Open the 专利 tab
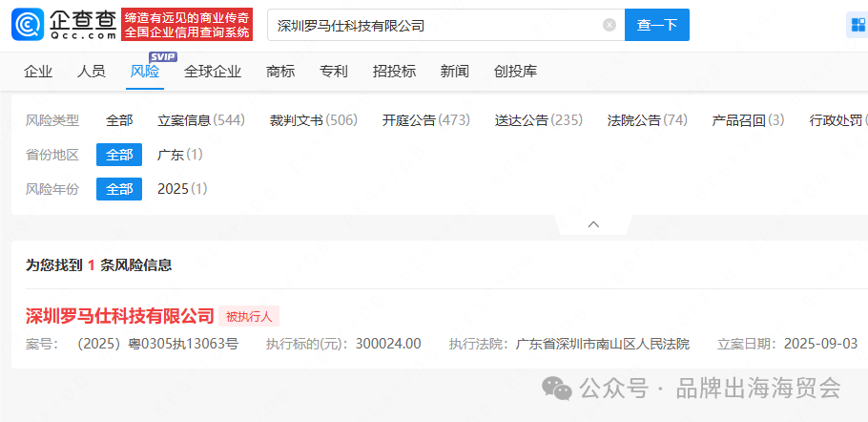This screenshot has width=868, height=422. coord(333,72)
